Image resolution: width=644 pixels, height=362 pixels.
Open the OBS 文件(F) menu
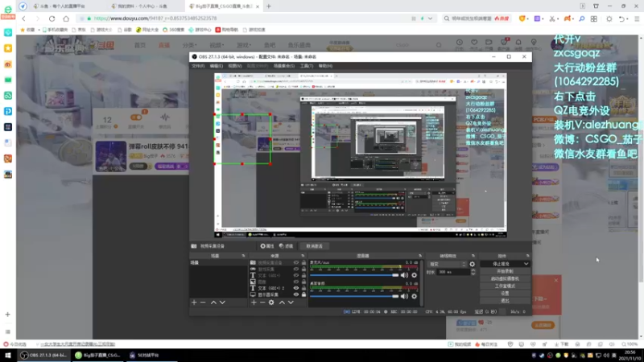click(x=198, y=66)
